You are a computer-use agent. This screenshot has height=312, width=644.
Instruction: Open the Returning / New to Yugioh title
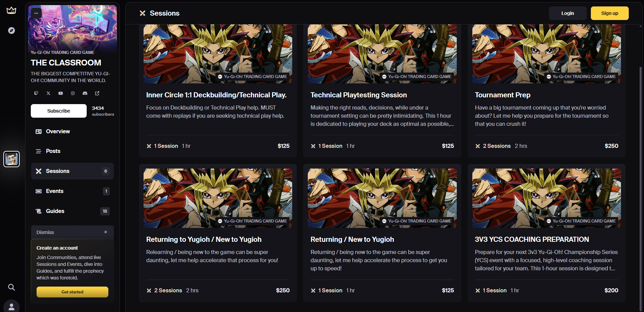pyautogui.click(x=352, y=239)
